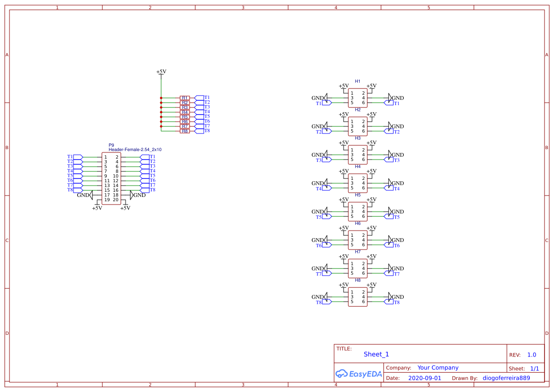Click the "H8" connector designator

357,280
